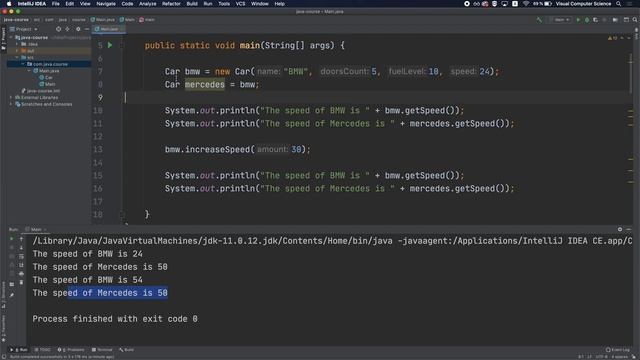Click the toolbar green Run button

tap(578, 20)
